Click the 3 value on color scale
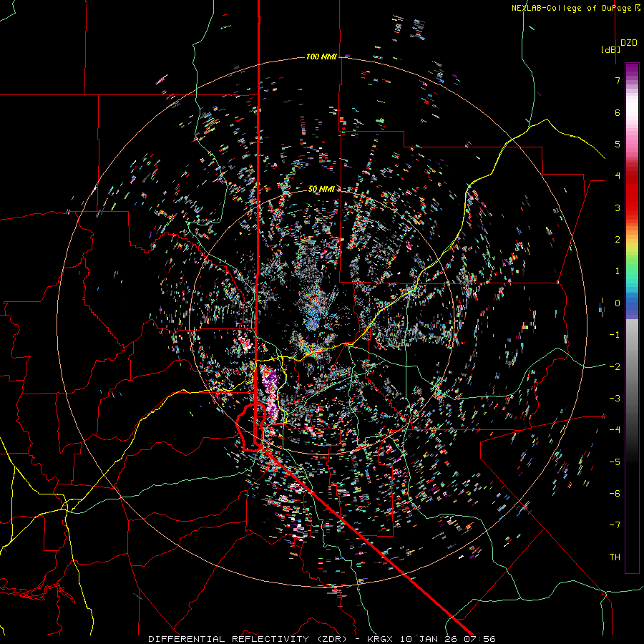 [618, 208]
